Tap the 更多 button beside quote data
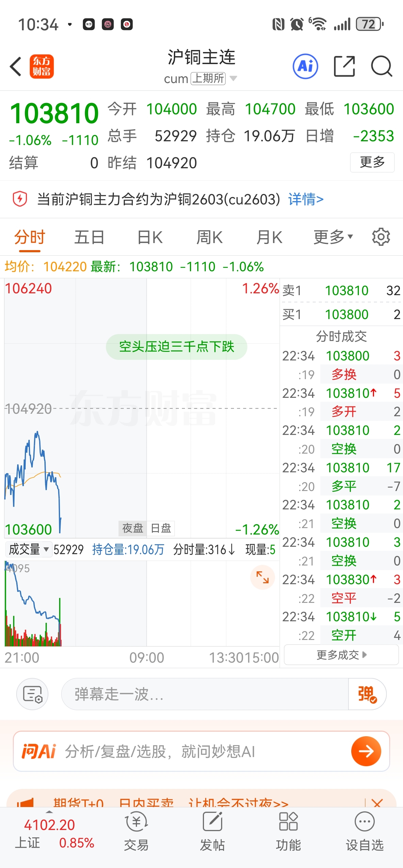The image size is (403, 868). coord(372,162)
